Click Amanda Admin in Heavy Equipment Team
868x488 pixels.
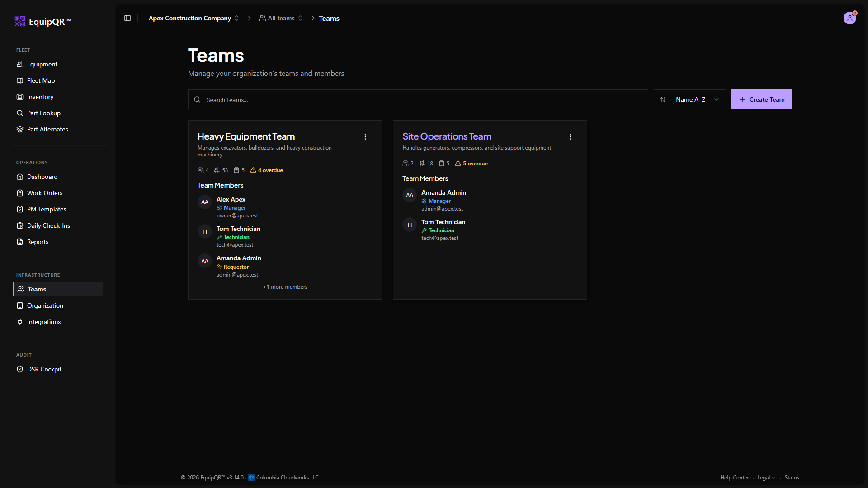coord(239,258)
